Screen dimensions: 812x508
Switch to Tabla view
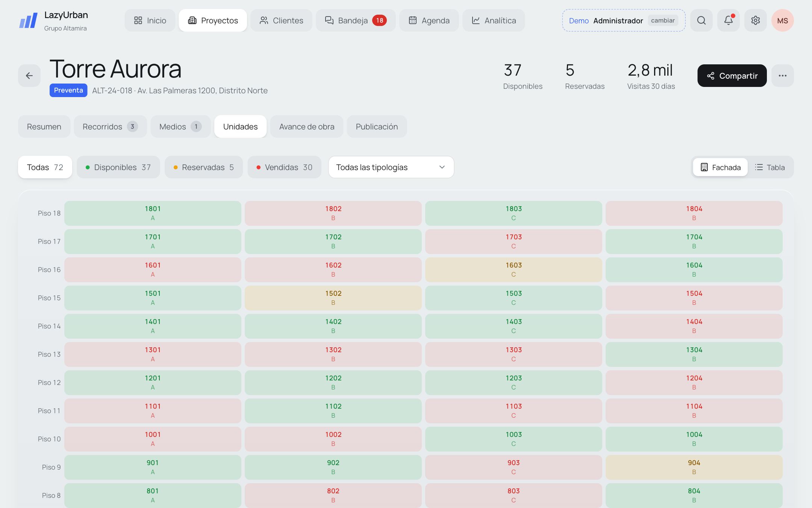770,167
